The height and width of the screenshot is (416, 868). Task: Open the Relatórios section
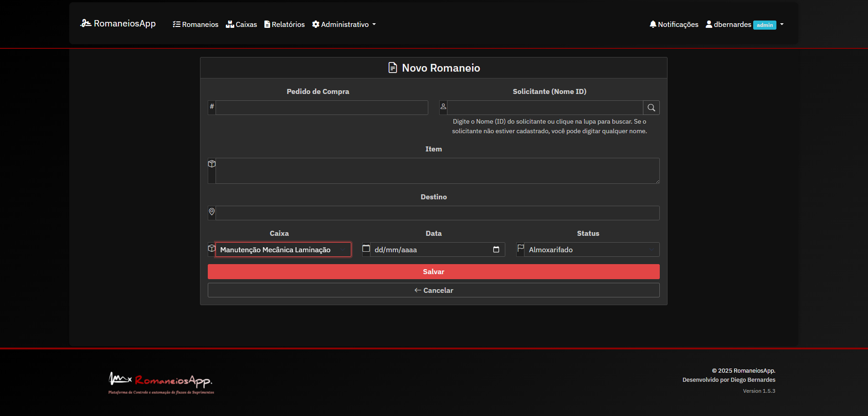pos(284,24)
